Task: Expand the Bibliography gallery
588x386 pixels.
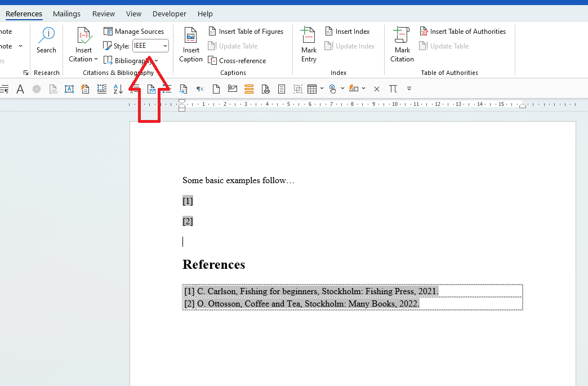Action: pos(131,60)
